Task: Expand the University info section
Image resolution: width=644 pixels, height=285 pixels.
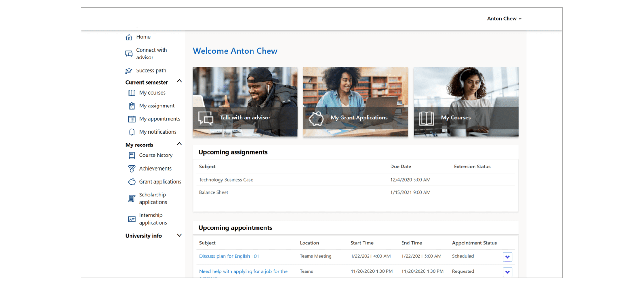Action: (x=179, y=235)
